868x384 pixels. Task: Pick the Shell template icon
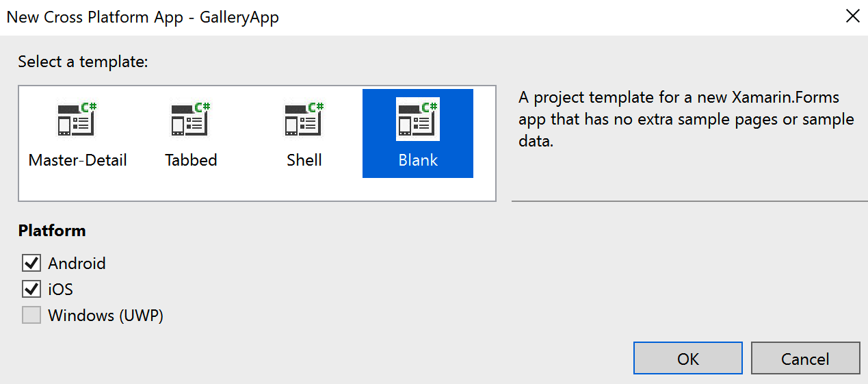pyautogui.click(x=304, y=119)
